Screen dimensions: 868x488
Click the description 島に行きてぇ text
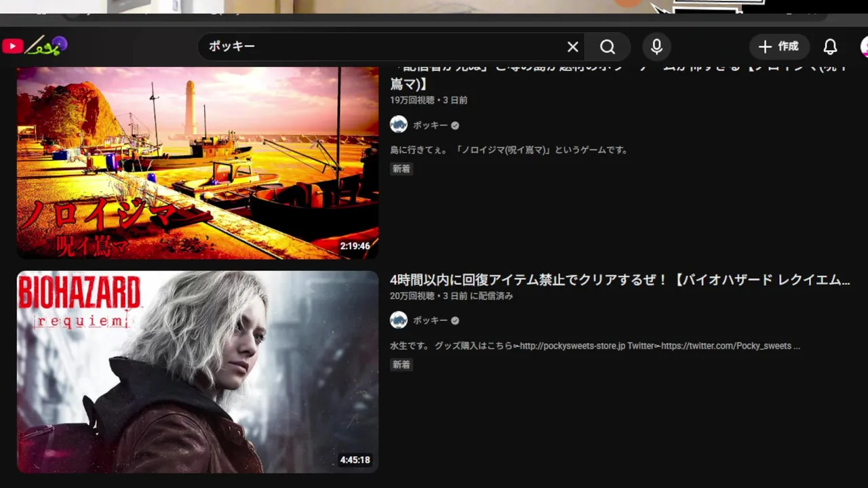(509, 150)
